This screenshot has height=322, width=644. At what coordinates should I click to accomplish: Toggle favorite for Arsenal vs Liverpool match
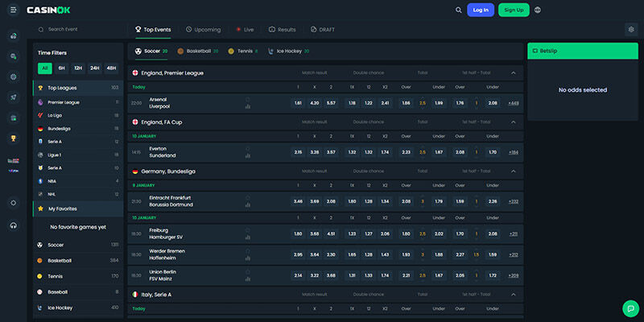248,99
